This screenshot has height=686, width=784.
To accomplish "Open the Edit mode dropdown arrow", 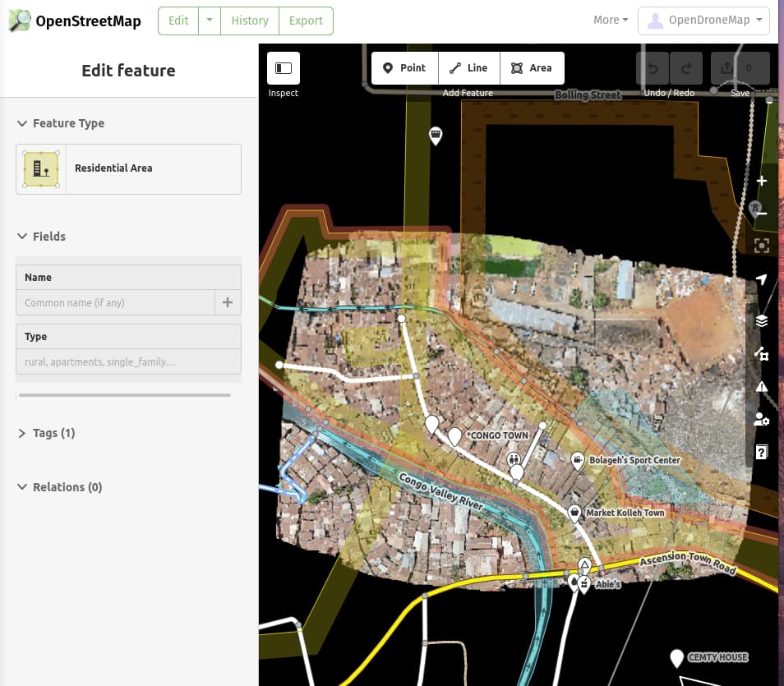I will 207,21.
